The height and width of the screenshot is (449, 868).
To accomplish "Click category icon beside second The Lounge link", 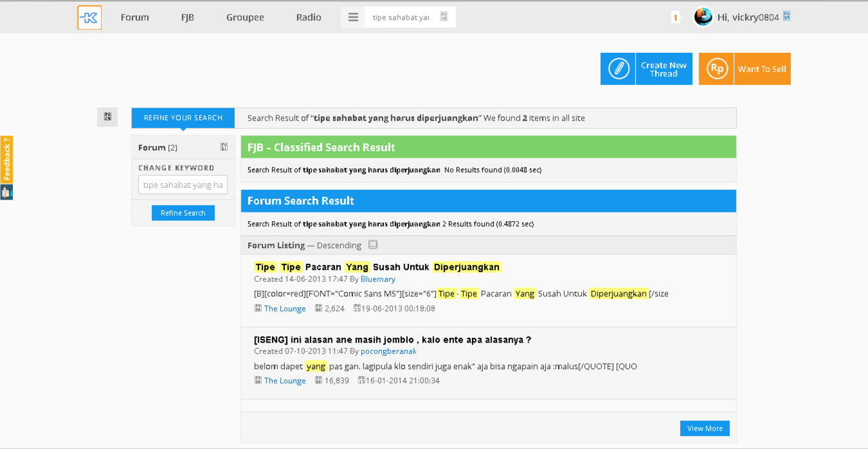I will point(258,380).
